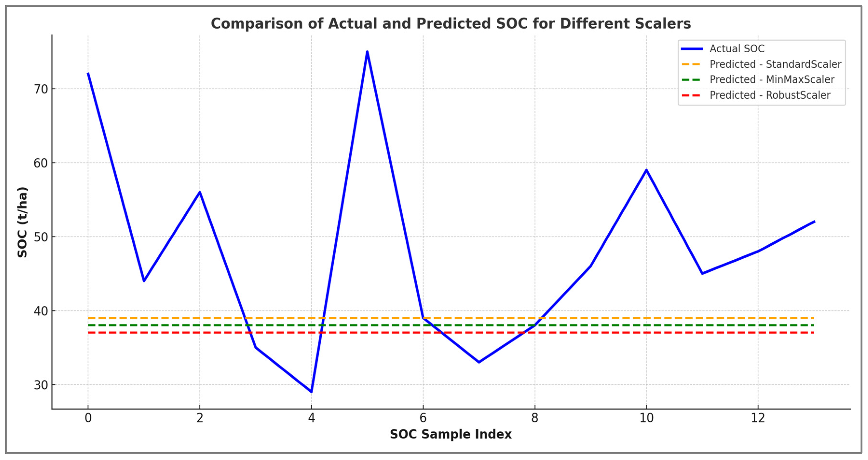Select the "Actual SOC" legend label
Viewport: 868px width, 460px height.
point(737,49)
